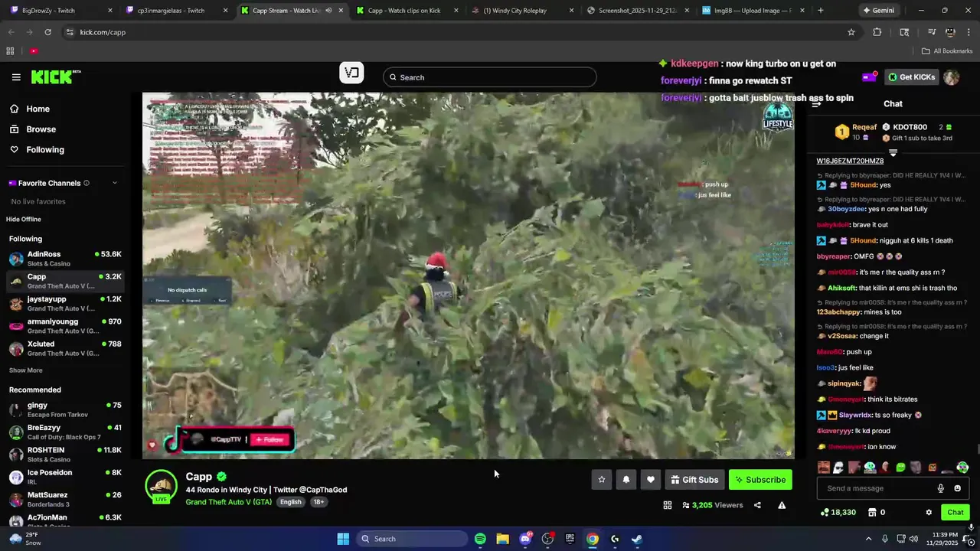The width and height of the screenshot is (980, 551).
Task: Open AdinRoss channel from Following list
Action: [65, 259]
